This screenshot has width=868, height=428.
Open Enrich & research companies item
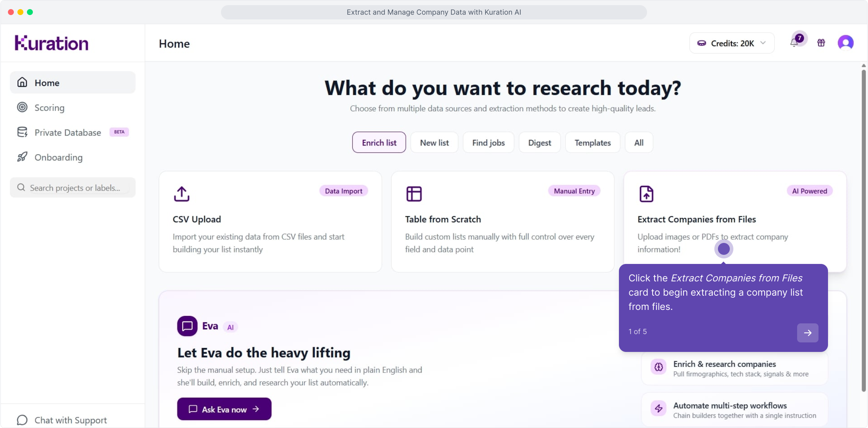point(735,368)
